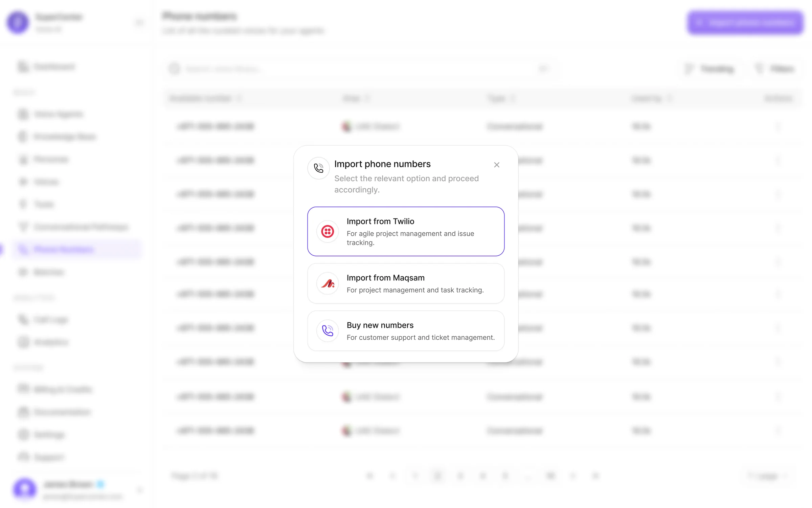Click the Call Logs phone icon in the sidebar
Viewport: 812px width, 508px height.
pos(22,319)
